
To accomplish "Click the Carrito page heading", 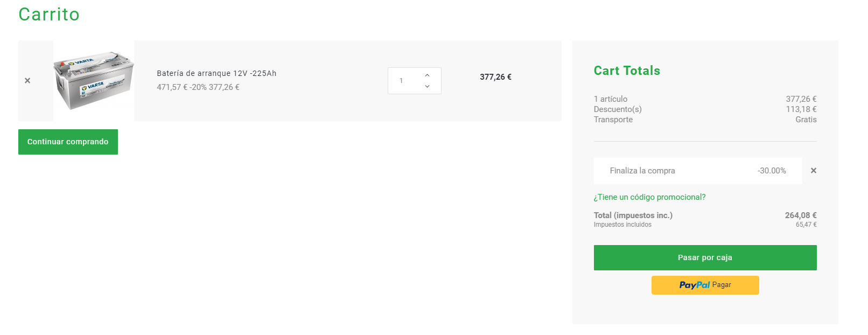I will (x=49, y=15).
